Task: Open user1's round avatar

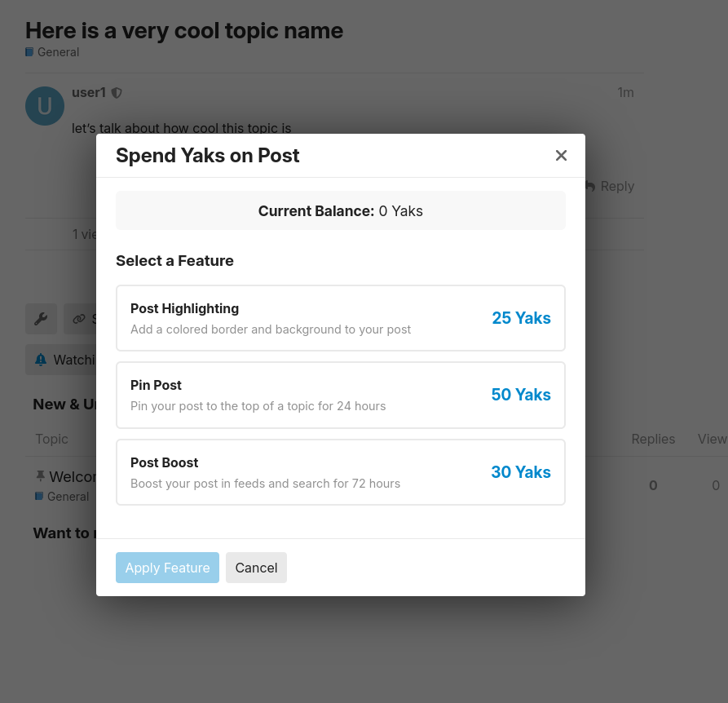Action: pyautogui.click(x=45, y=106)
